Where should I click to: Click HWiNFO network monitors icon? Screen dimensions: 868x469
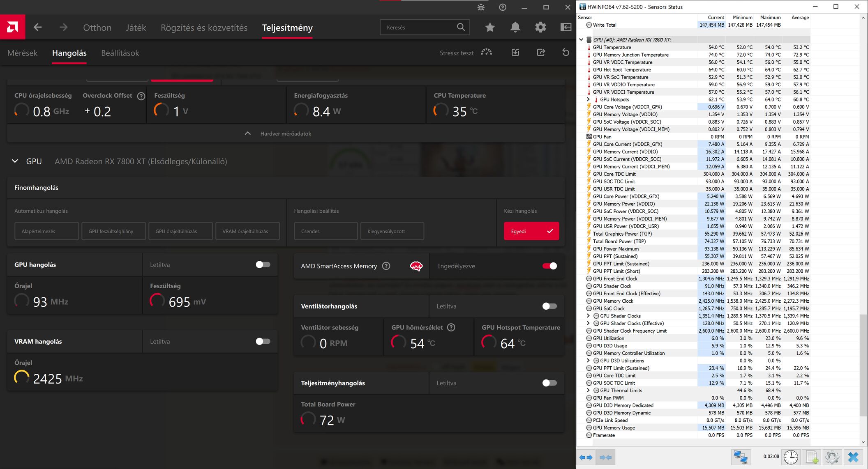pos(741,457)
